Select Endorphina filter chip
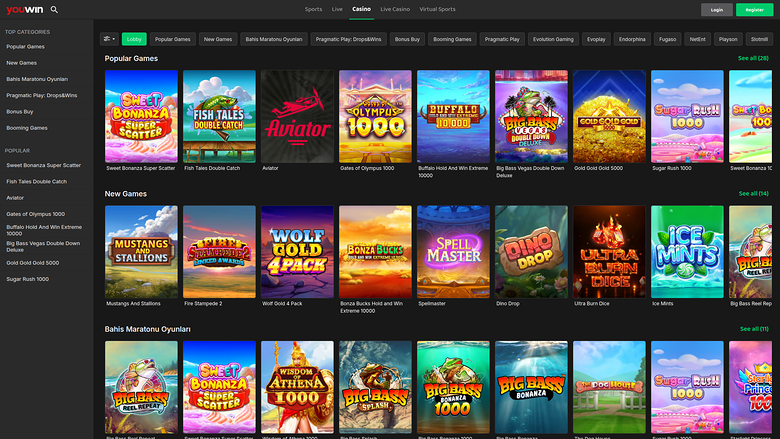780x439 pixels. click(632, 39)
